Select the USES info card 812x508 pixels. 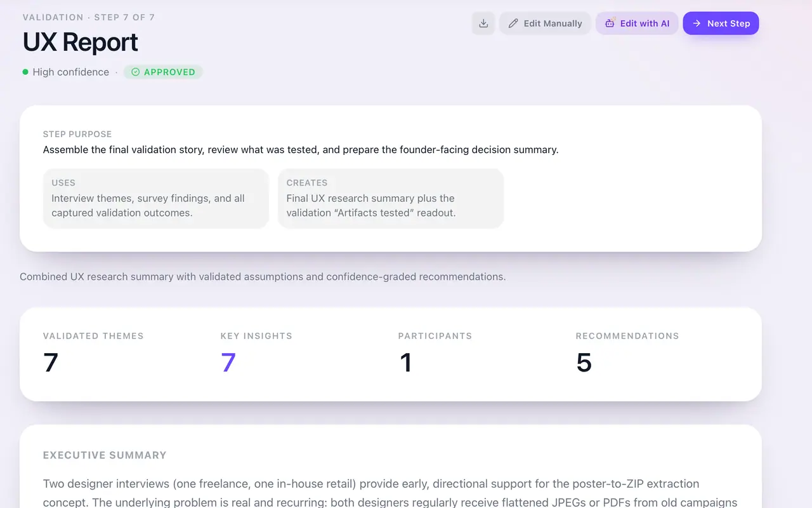point(156,198)
